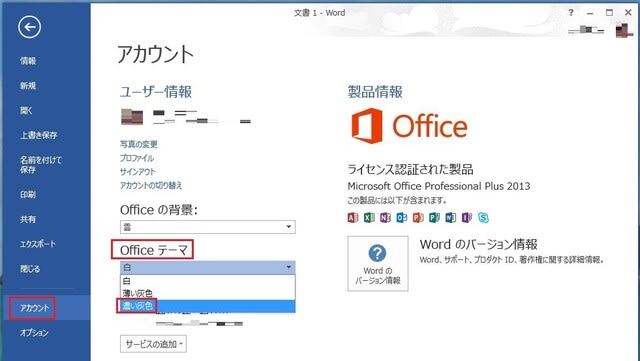Maximize the Word window

point(609,13)
